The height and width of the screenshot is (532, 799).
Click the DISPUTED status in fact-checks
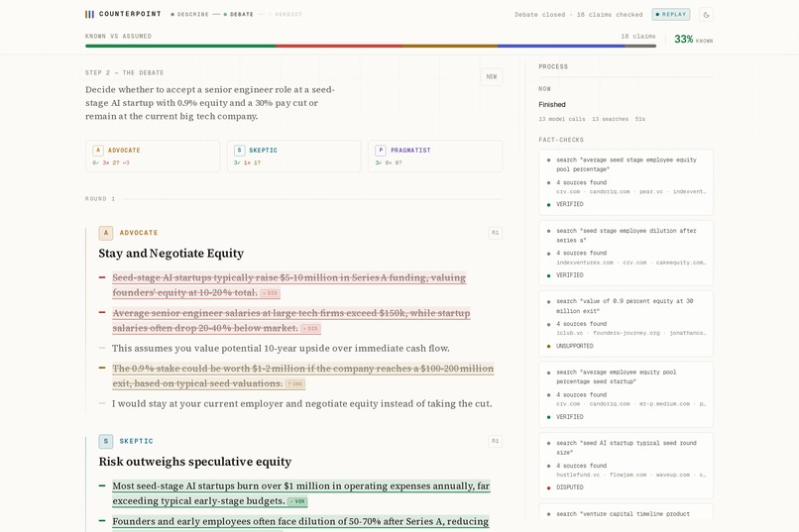pos(569,487)
